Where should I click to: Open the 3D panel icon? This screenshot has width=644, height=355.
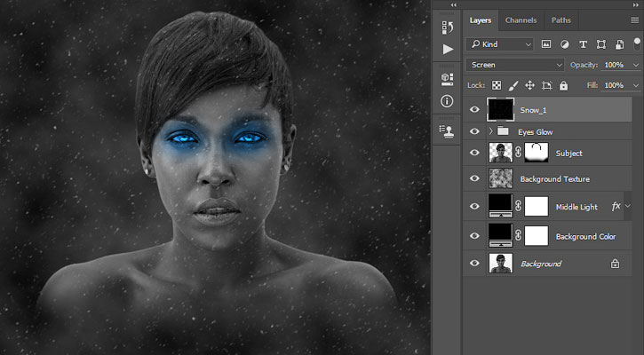(x=448, y=79)
